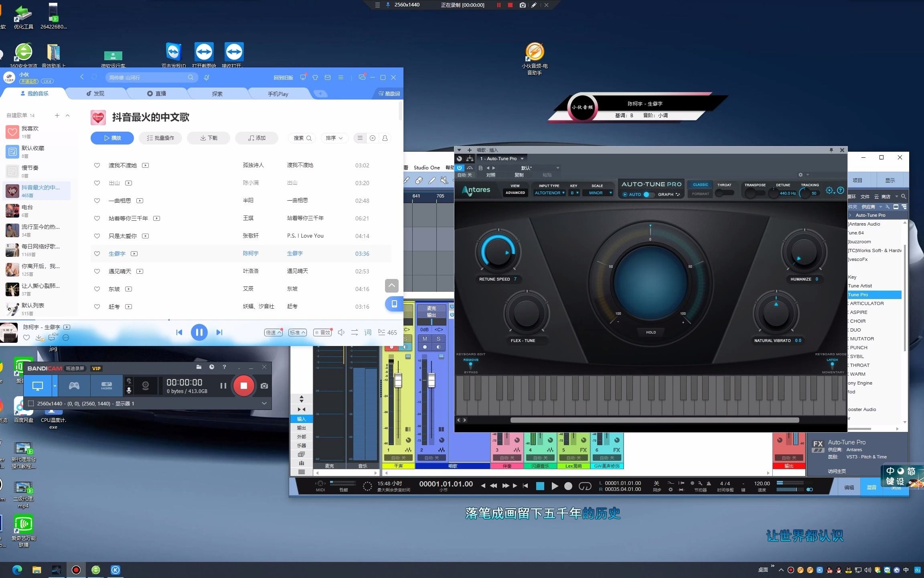Screen dimensions: 924x578
Task: Go to previous track in Kugou player
Action: pos(179,332)
